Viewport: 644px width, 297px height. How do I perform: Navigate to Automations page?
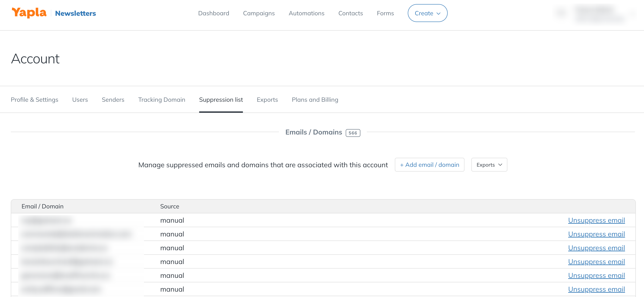coord(306,13)
